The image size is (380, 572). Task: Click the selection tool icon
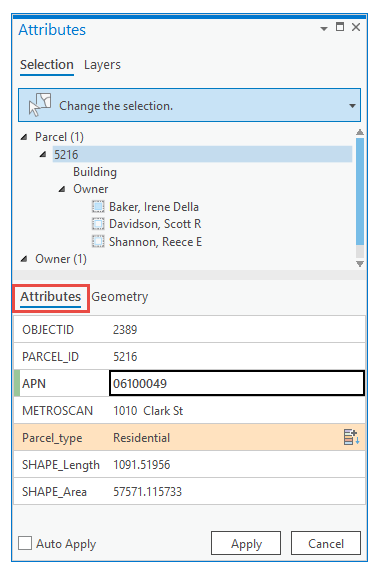40,105
